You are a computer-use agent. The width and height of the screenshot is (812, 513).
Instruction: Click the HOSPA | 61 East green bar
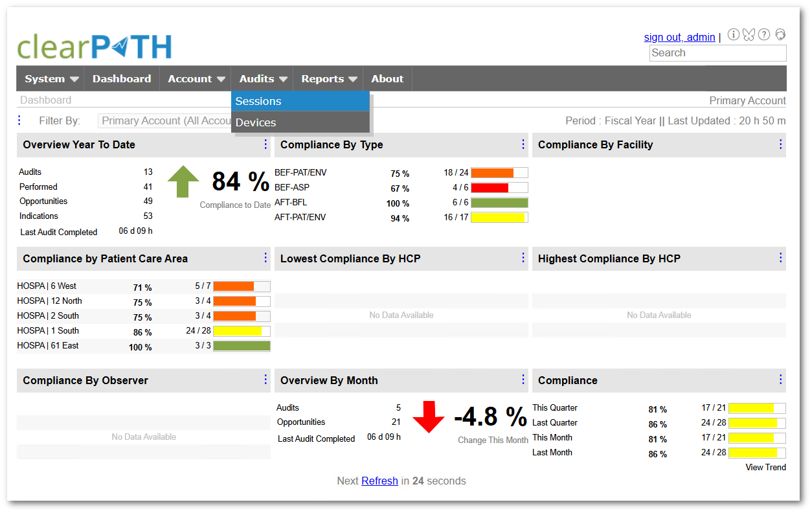242,347
